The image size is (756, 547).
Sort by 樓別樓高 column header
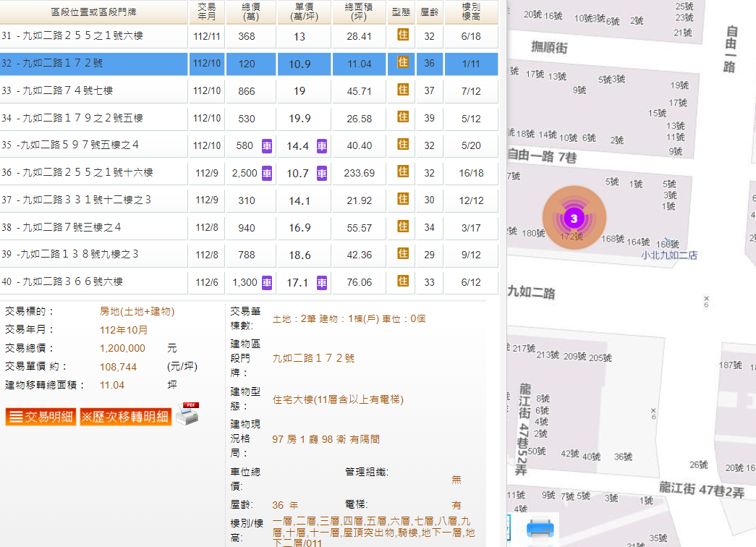pyautogui.click(x=471, y=12)
